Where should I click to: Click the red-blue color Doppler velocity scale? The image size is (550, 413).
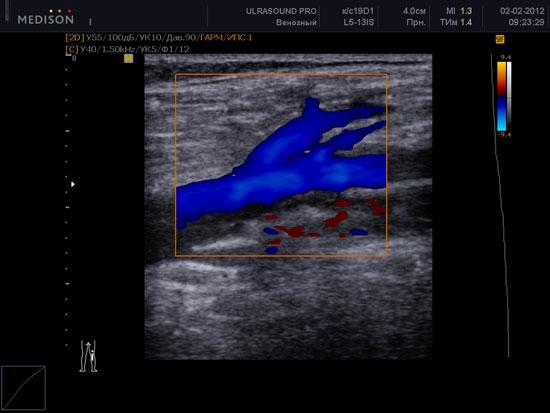(502, 96)
